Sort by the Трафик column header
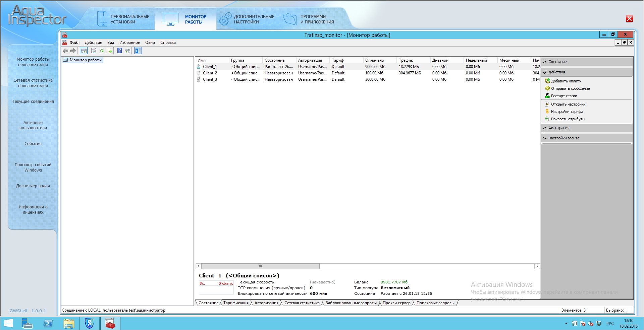This screenshot has height=330, width=644. click(x=413, y=60)
